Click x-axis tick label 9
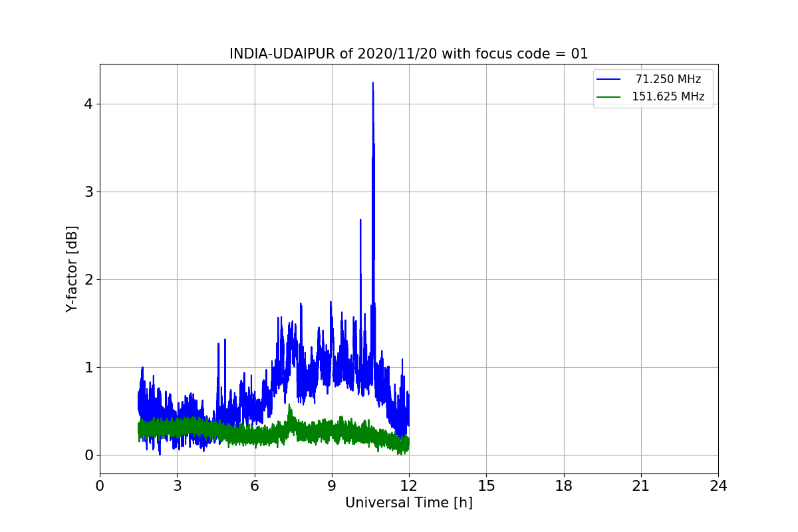798x532 pixels. (332, 486)
